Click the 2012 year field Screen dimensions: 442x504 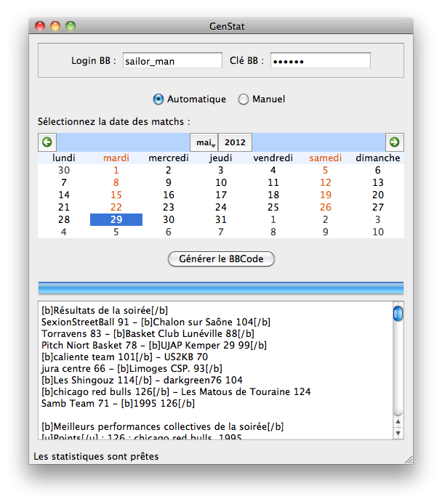click(235, 142)
